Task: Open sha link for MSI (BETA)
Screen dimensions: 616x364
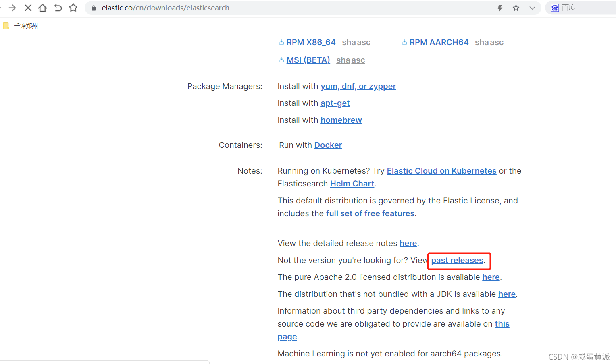Action: pyautogui.click(x=343, y=60)
